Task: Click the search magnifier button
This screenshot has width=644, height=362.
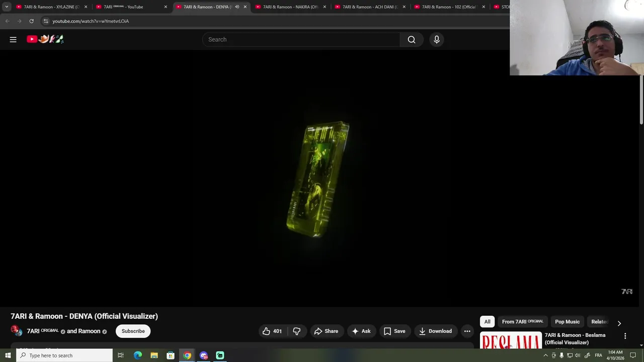Action: (412, 39)
